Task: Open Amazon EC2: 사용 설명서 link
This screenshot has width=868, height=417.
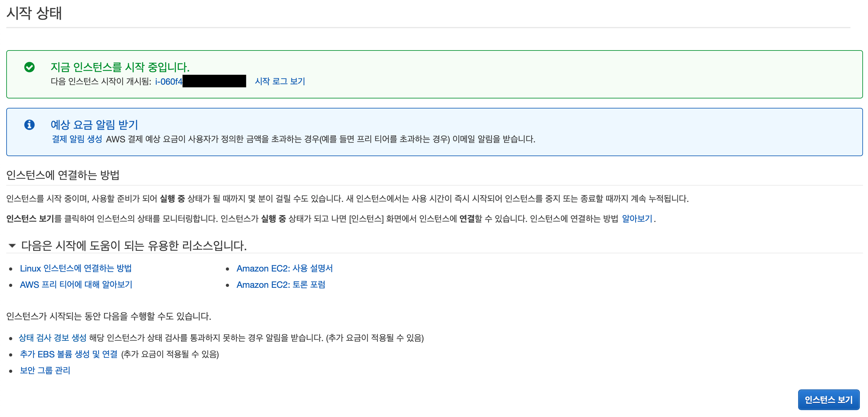Action: [x=285, y=268]
